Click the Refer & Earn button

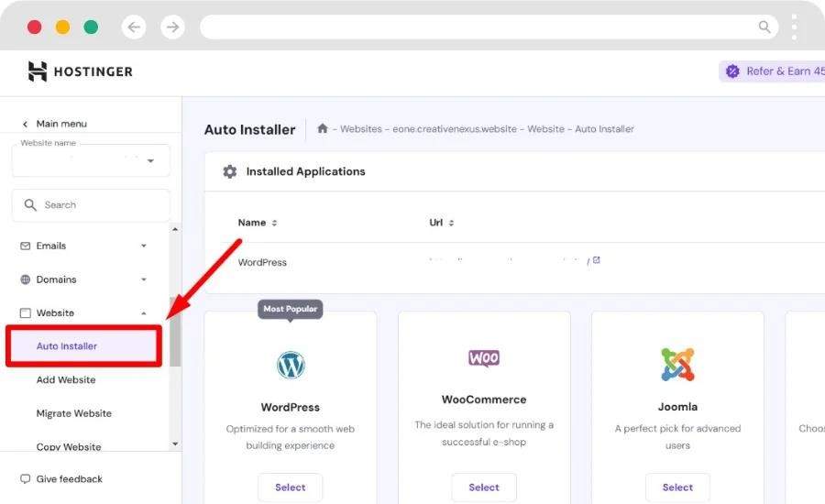(x=772, y=71)
